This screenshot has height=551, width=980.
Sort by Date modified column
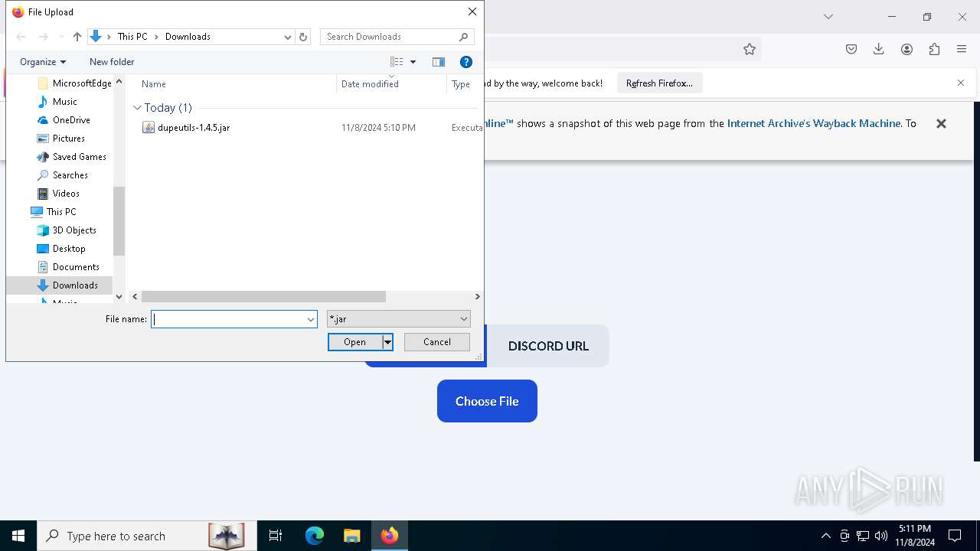(370, 84)
